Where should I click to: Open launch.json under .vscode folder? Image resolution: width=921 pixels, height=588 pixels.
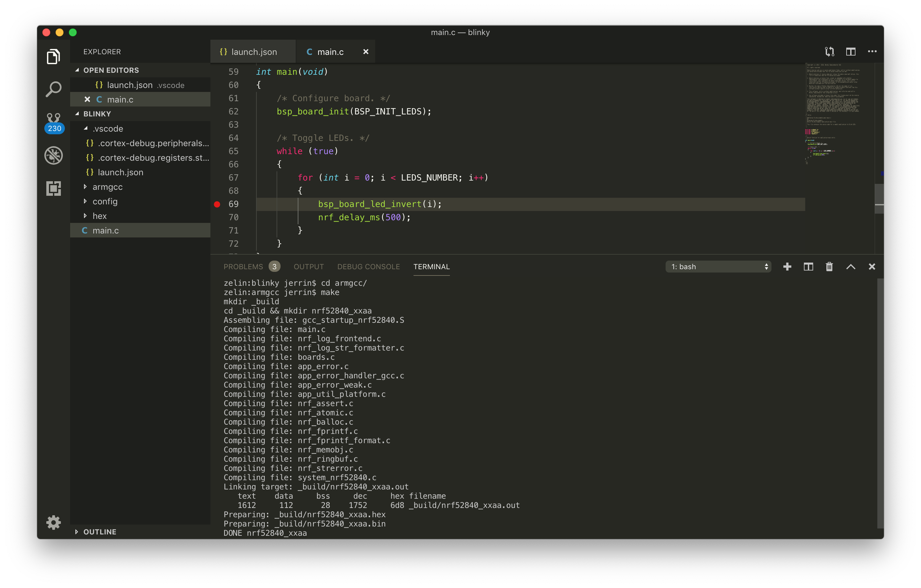coord(140,172)
